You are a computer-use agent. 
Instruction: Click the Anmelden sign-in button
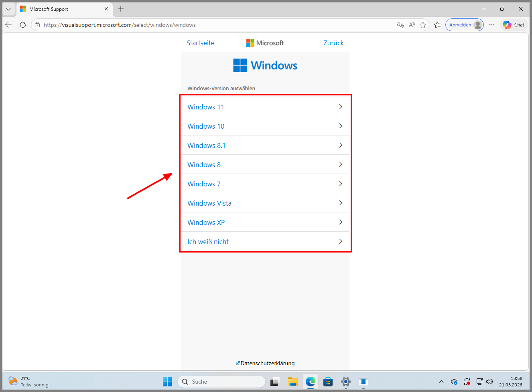pyautogui.click(x=465, y=25)
